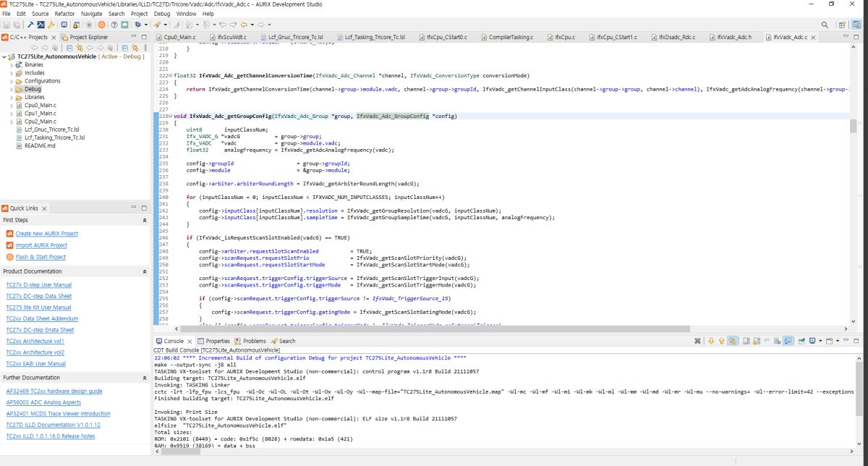The height and width of the screenshot is (466, 868).
Task: Click the Collapse All icon in project view
Action: click(x=124, y=48)
